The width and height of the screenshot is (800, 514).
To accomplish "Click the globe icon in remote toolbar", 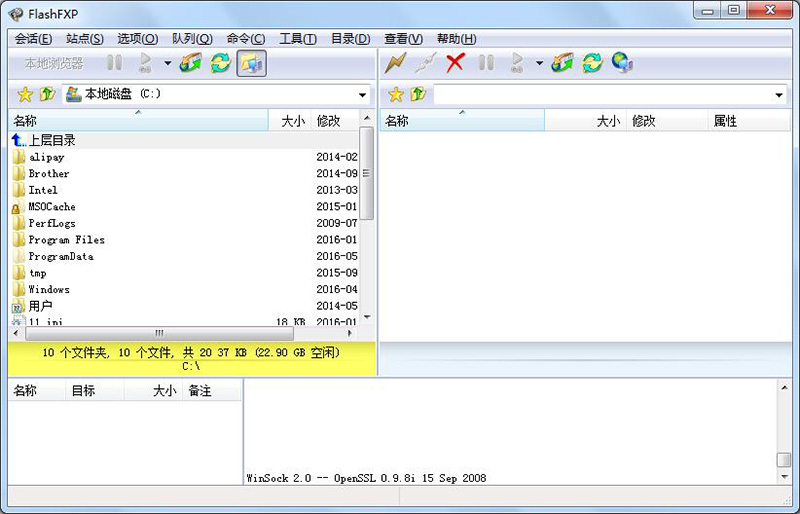I will tap(621, 63).
